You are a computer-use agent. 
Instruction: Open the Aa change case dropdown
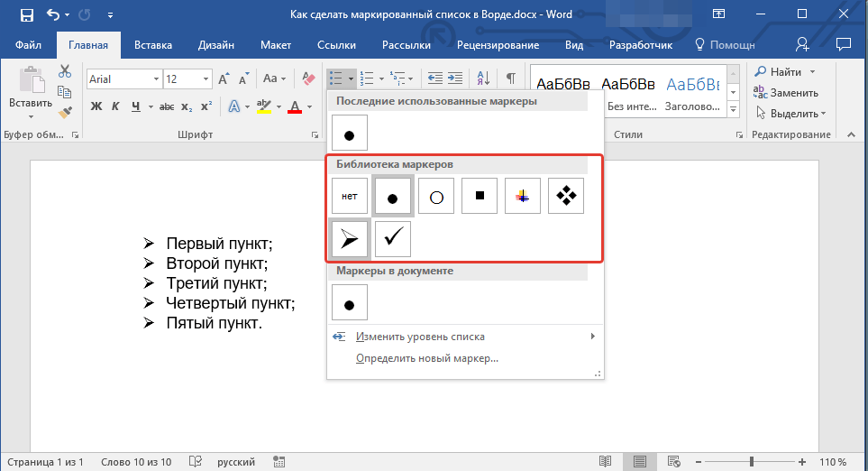click(x=274, y=78)
